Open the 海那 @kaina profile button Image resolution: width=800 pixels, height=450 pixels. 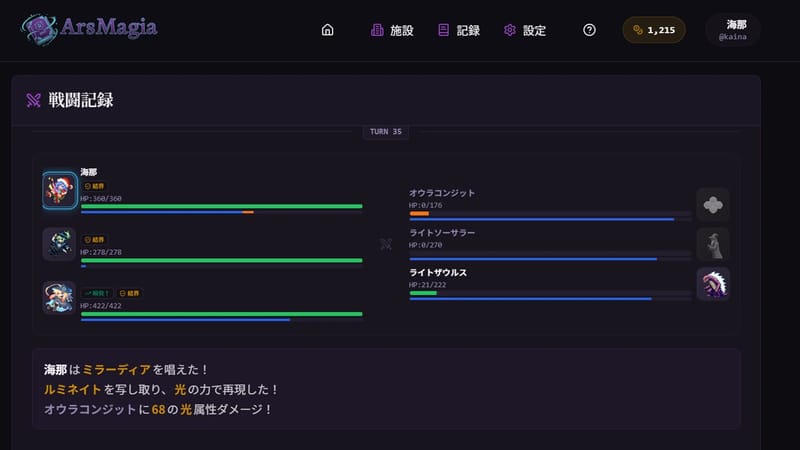[x=733, y=30]
